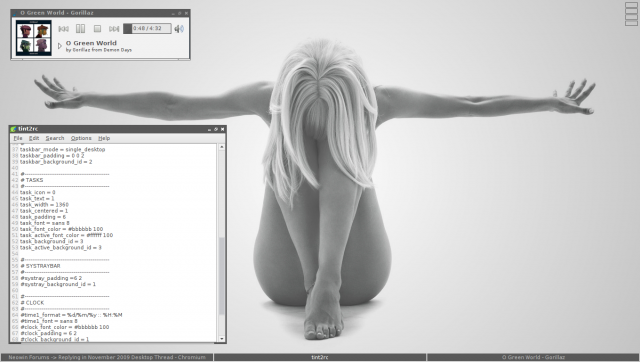Viewport: 640px width, 362px height.
Task: Minimize the music player window
Action: (x=173, y=13)
